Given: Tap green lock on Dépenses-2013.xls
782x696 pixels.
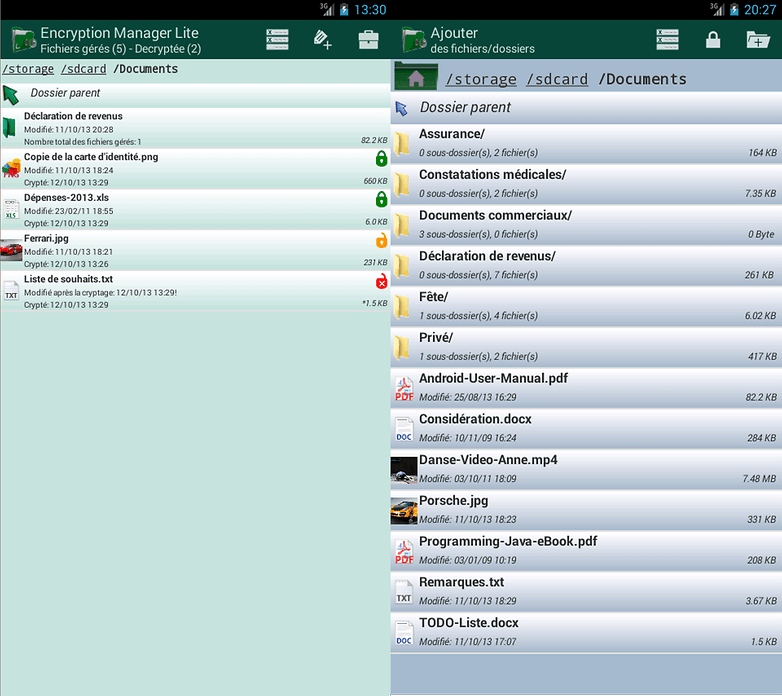Looking at the screenshot, I should [x=382, y=199].
